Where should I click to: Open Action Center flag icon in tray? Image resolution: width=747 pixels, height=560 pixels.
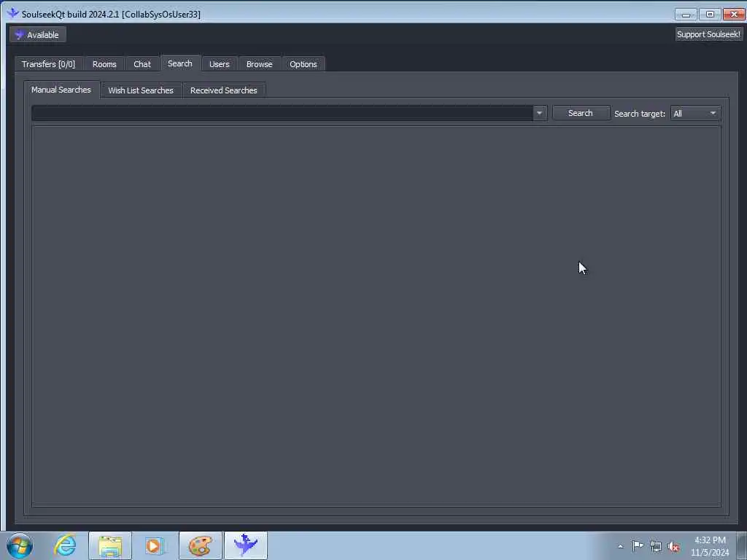pyautogui.click(x=638, y=546)
